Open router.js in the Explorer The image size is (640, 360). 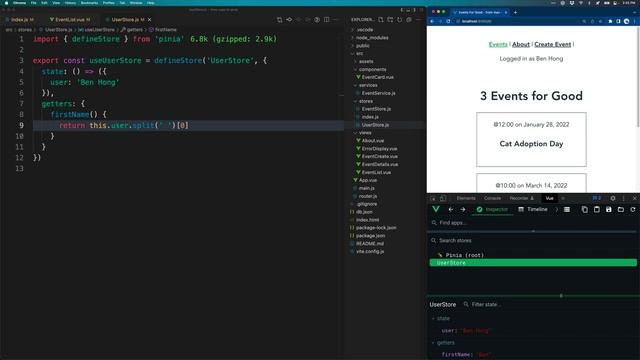[x=367, y=196]
